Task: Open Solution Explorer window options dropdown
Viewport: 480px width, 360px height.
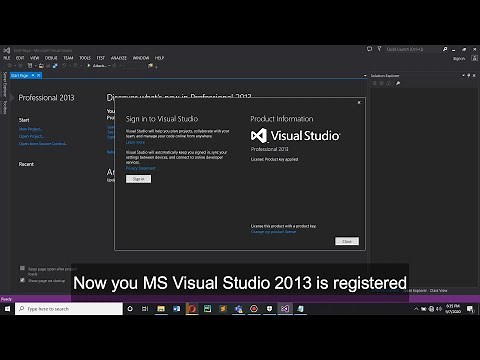Action: (464, 76)
